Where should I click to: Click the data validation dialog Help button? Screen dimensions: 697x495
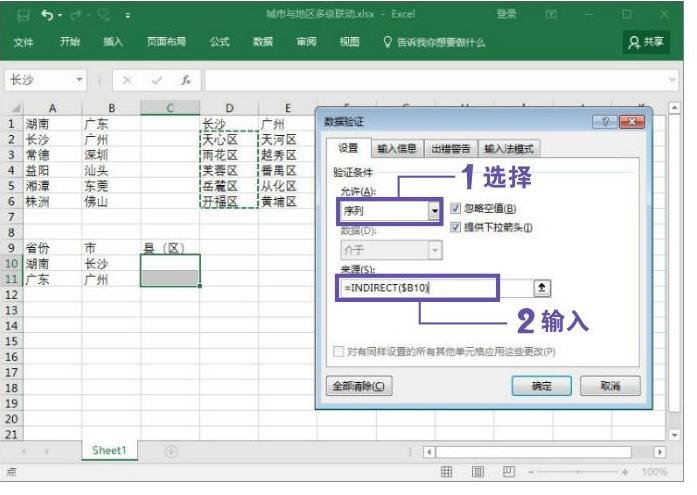point(605,121)
